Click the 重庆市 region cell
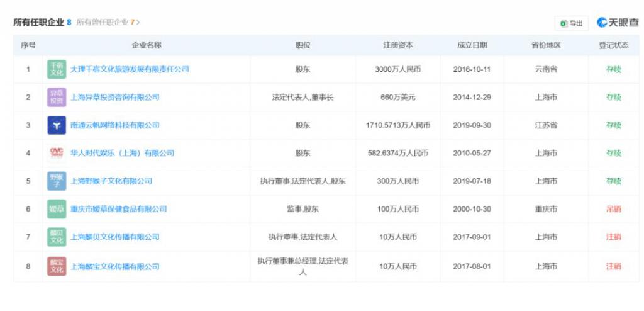This screenshot has width=644, height=311. point(546,209)
